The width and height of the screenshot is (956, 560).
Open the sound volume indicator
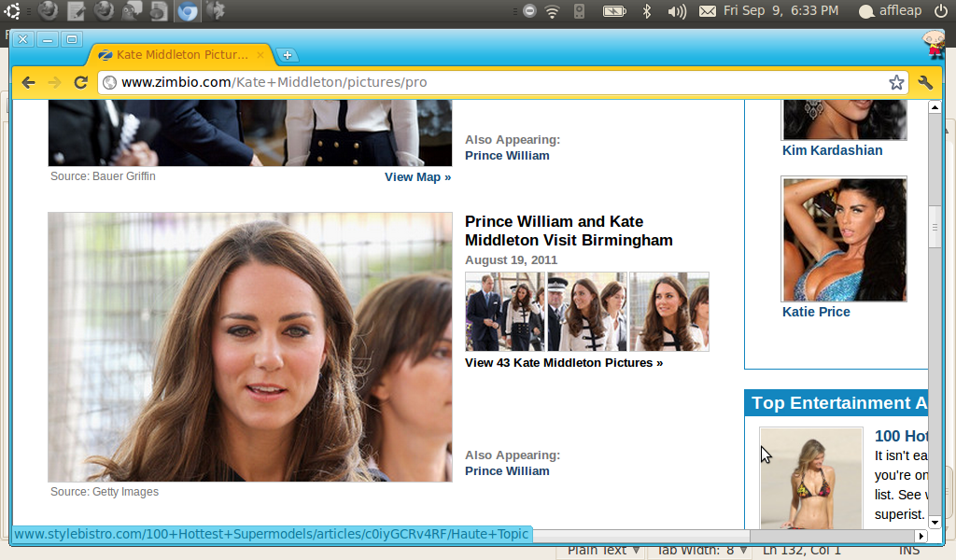pos(677,11)
